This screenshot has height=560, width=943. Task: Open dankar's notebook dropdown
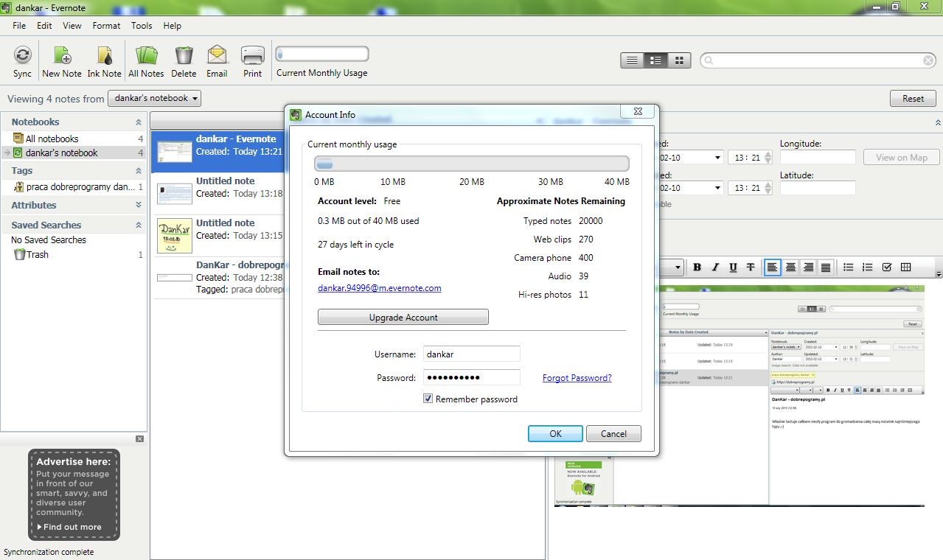click(x=154, y=98)
